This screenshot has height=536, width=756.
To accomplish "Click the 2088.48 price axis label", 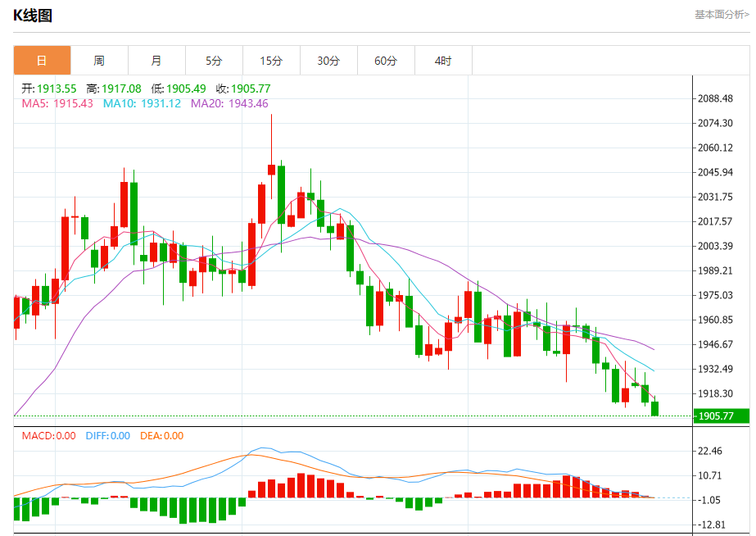I will coord(716,98).
